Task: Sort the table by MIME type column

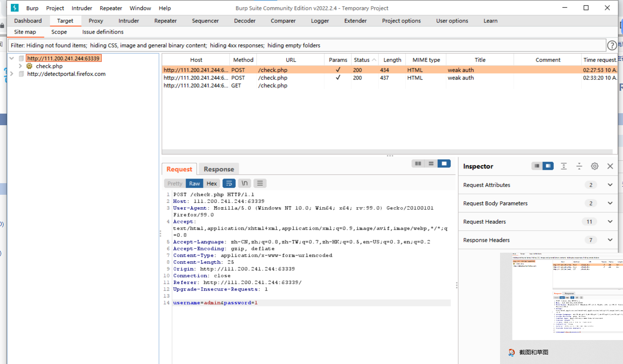Action: click(426, 60)
